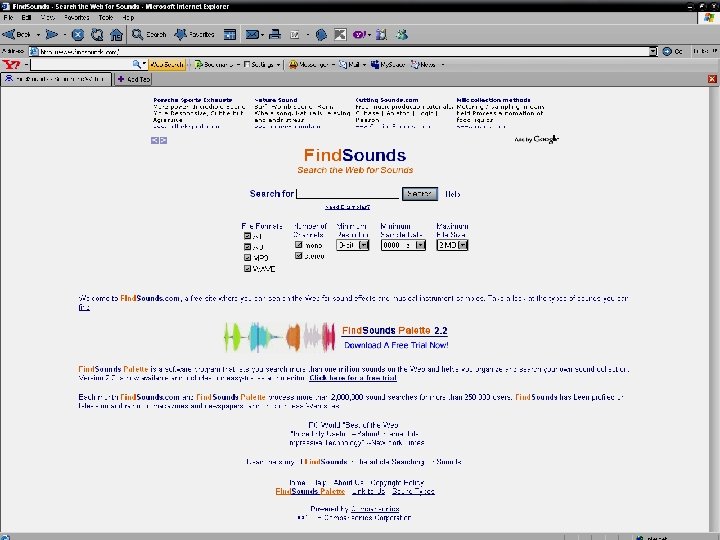Launch Windows Messenger toolbar icon
This screenshot has height=540, width=720.
[402, 34]
